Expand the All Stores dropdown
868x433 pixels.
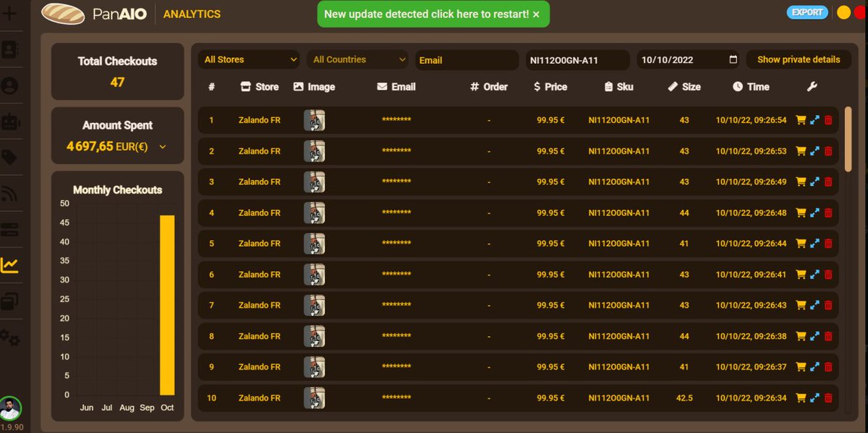(248, 59)
